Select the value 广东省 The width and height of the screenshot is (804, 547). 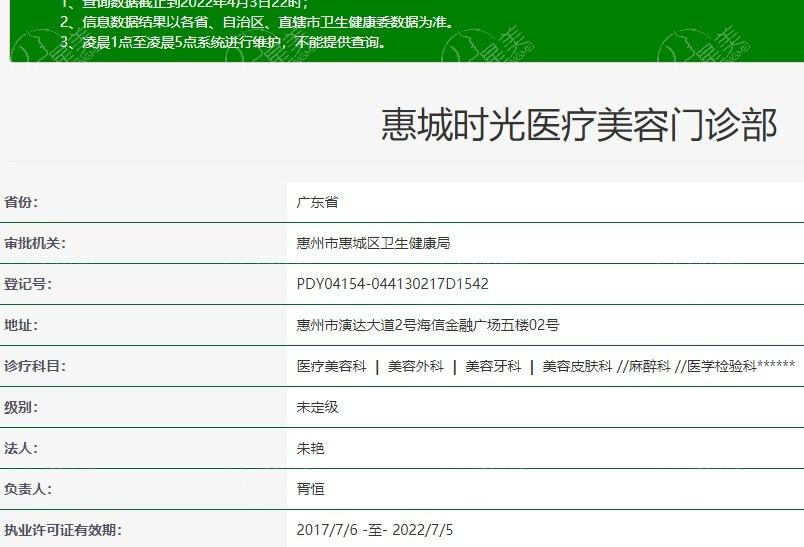(x=317, y=202)
